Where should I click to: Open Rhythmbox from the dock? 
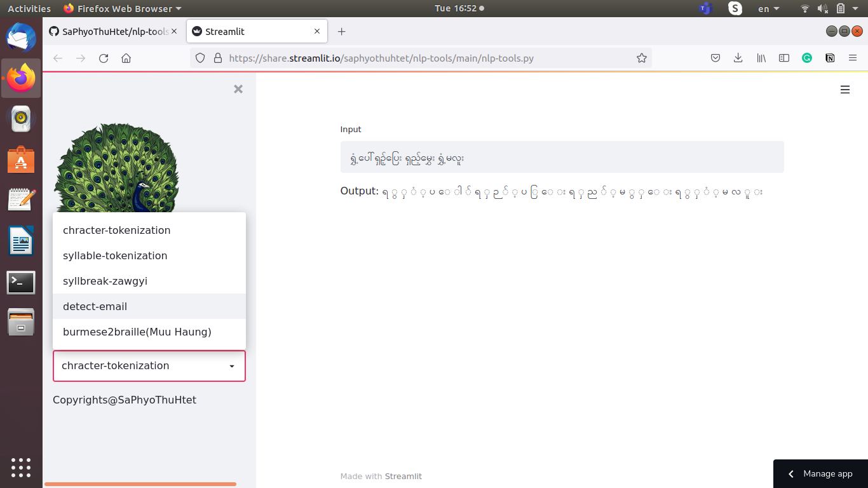[x=21, y=119]
